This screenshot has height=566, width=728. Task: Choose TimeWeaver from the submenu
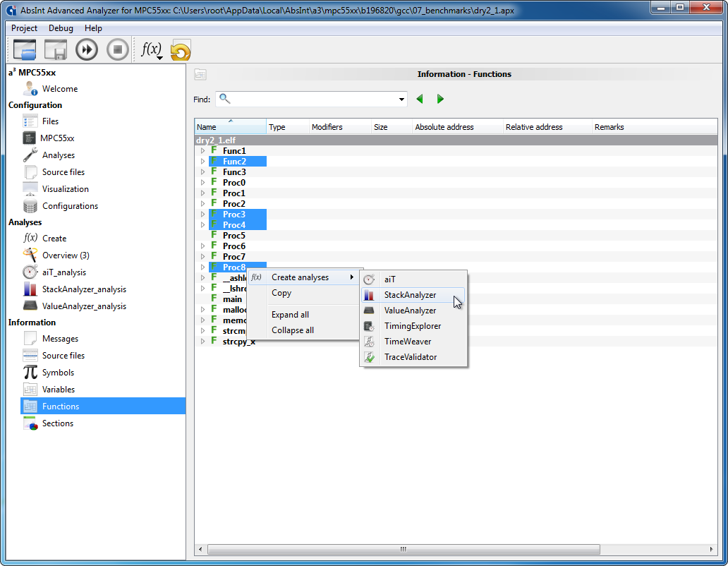(x=413, y=342)
